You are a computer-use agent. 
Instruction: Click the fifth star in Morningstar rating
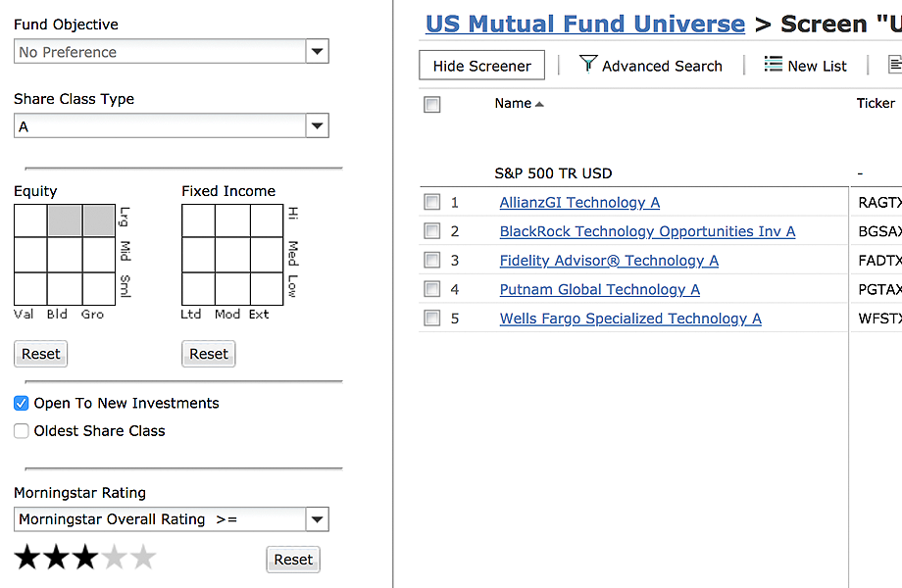(143, 558)
